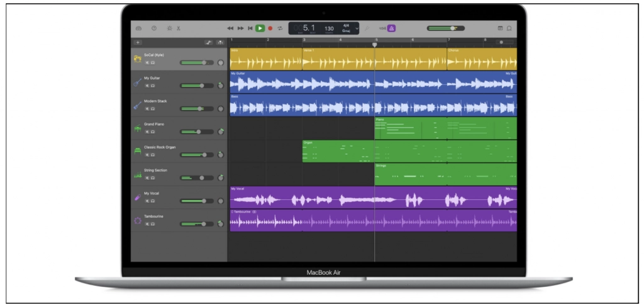Click the 130 tempo value
Viewport: 644px width, 307px height.
click(x=329, y=28)
